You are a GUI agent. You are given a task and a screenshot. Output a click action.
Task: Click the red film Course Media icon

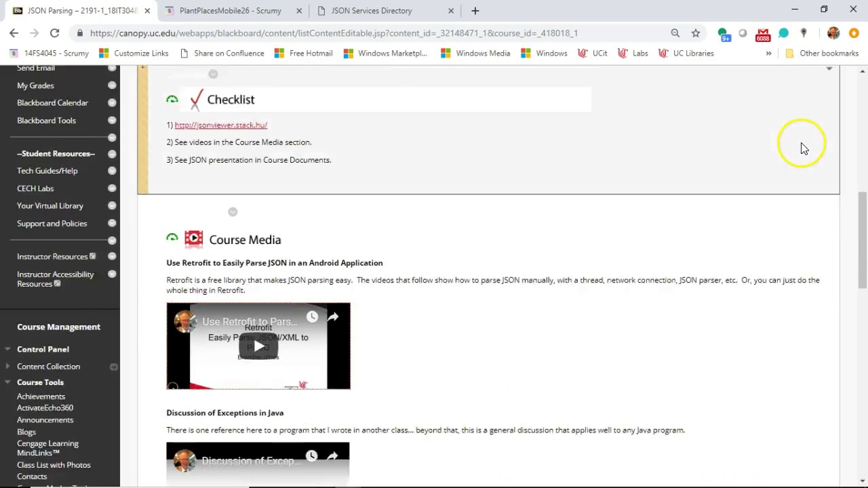coord(194,238)
